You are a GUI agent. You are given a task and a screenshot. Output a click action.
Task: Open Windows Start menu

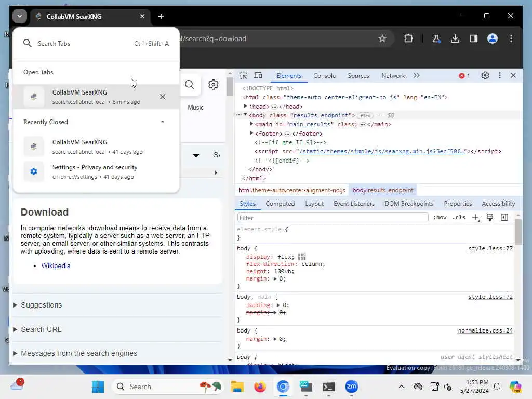click(x=98, y=387)
